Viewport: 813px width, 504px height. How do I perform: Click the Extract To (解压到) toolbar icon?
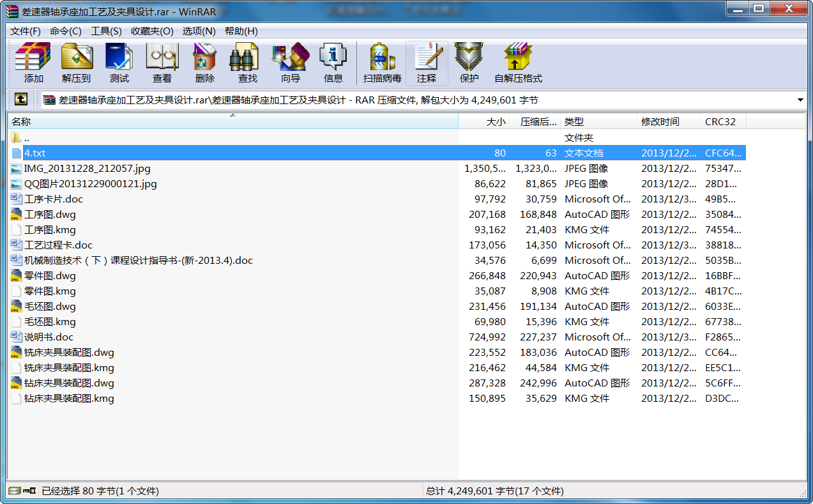coord(77,63)
